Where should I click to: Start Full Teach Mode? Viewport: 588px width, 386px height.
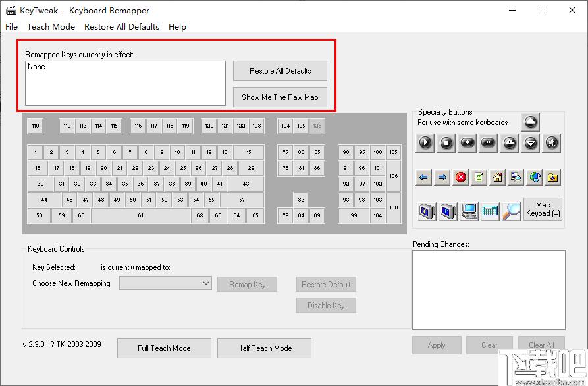[164, 348]
